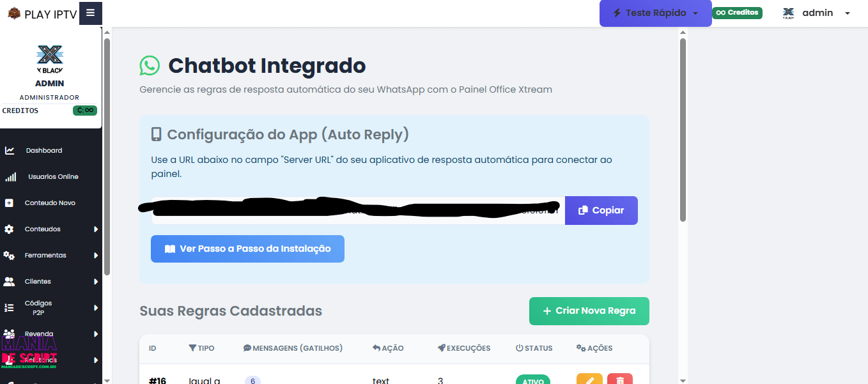Open Usuarios Online in the sidebar
This screenshot has height=384, width=868.
pyautogui.click(x=53, y=177)
